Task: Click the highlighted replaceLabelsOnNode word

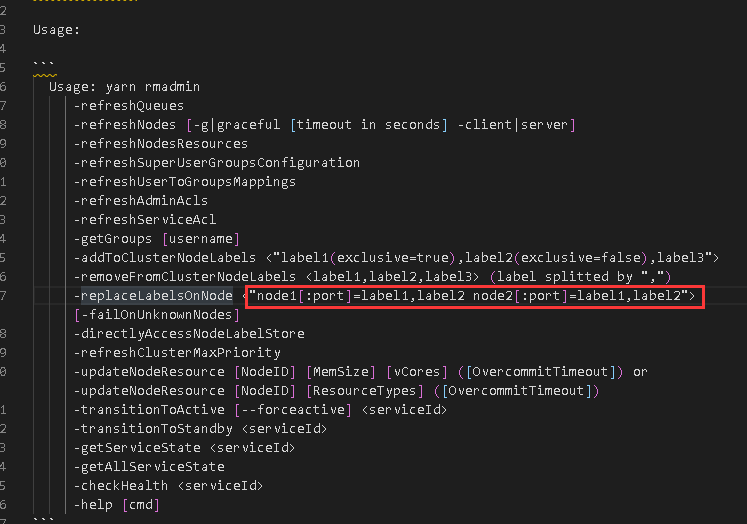Action: pyautogui.click(x=157, y=296)
